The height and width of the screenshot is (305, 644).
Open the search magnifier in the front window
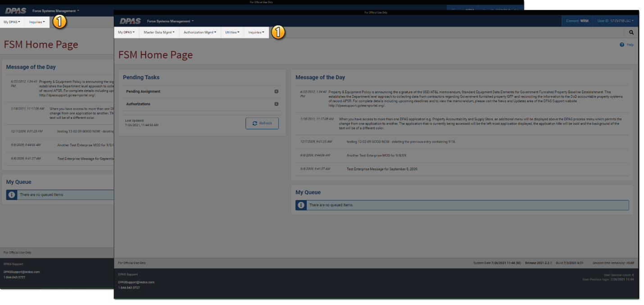point(631,32)
